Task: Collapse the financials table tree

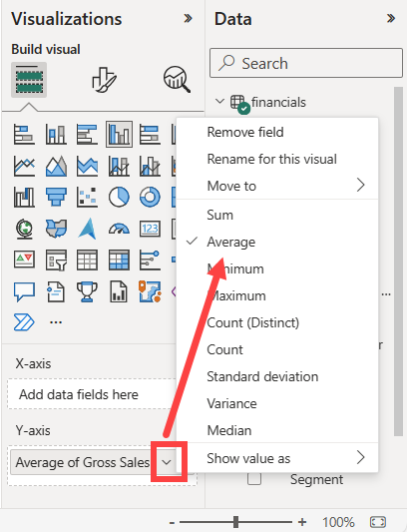Action: 220,101
